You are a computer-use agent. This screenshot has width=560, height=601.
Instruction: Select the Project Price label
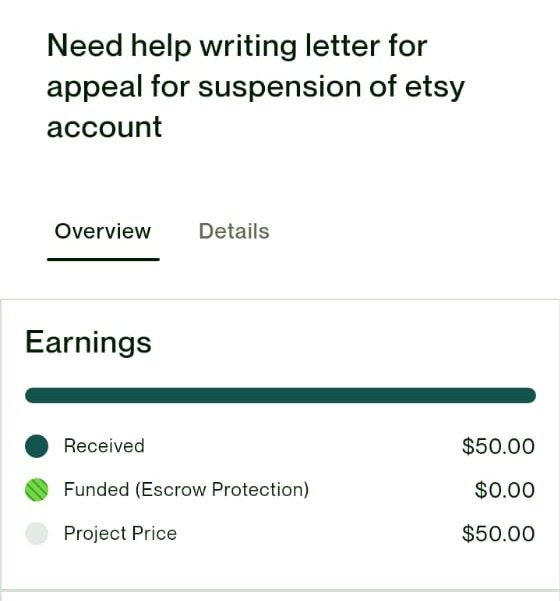[120, 533]
